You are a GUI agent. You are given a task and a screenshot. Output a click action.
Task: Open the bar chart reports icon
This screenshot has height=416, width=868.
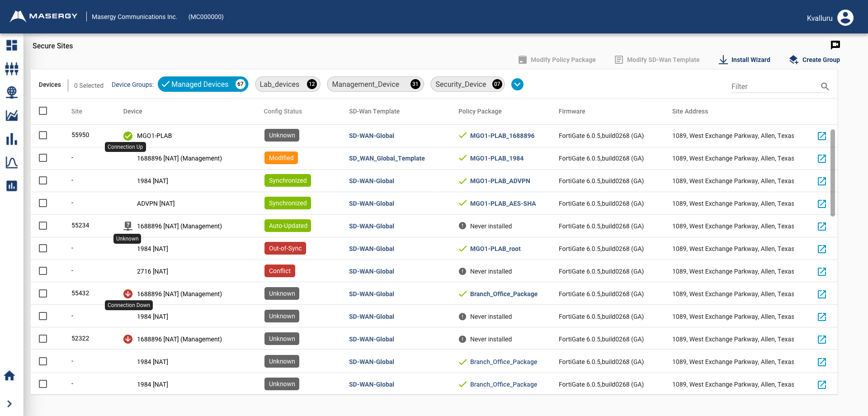click(11, 139)
